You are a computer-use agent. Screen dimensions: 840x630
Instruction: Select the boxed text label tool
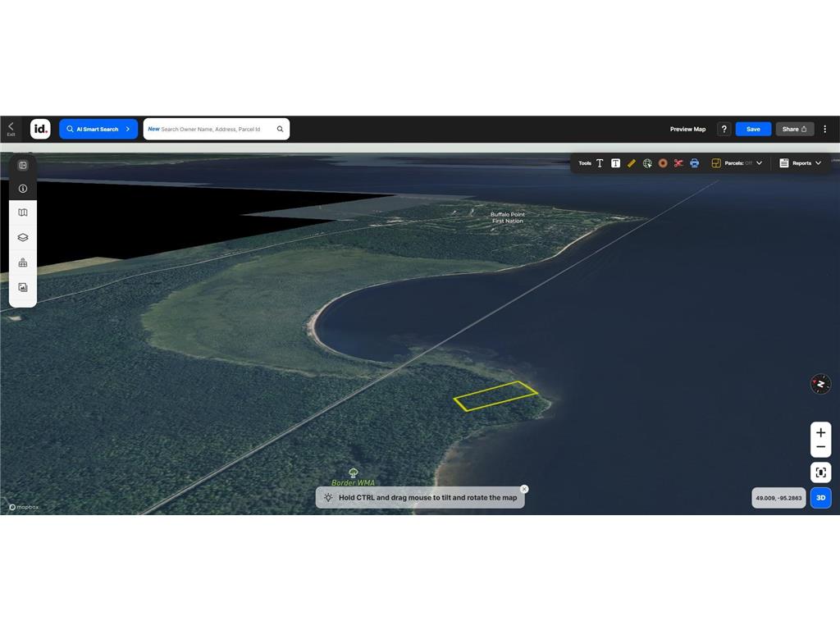click(615, 163)
